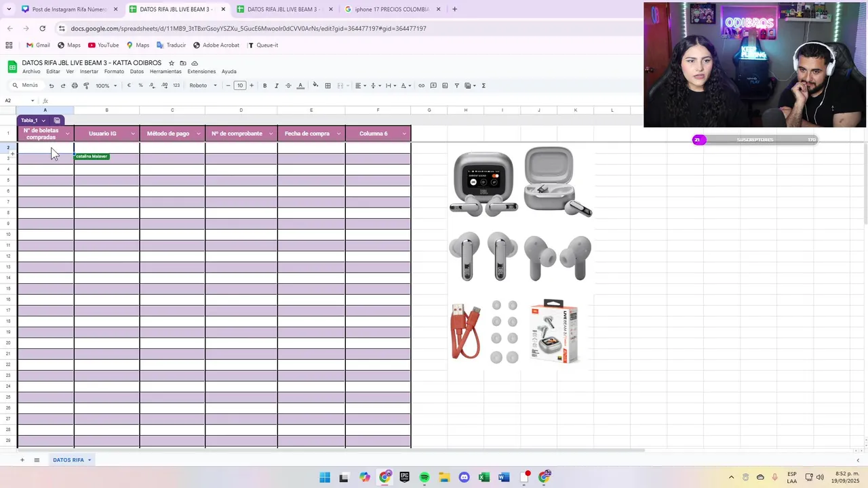Apply euro currency format
Viewport: 868px width, 488px height.
click(129, 85)
